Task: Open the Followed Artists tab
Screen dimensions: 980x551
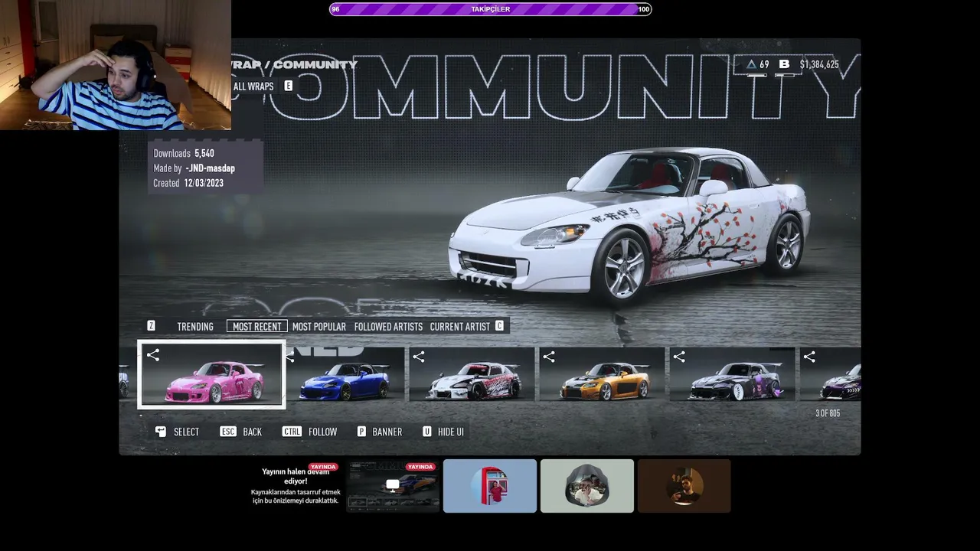Action: (x=388, y=327)
